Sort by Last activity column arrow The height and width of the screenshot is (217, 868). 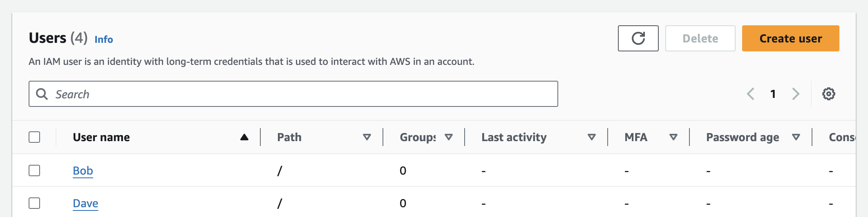[x=591, y=137]
